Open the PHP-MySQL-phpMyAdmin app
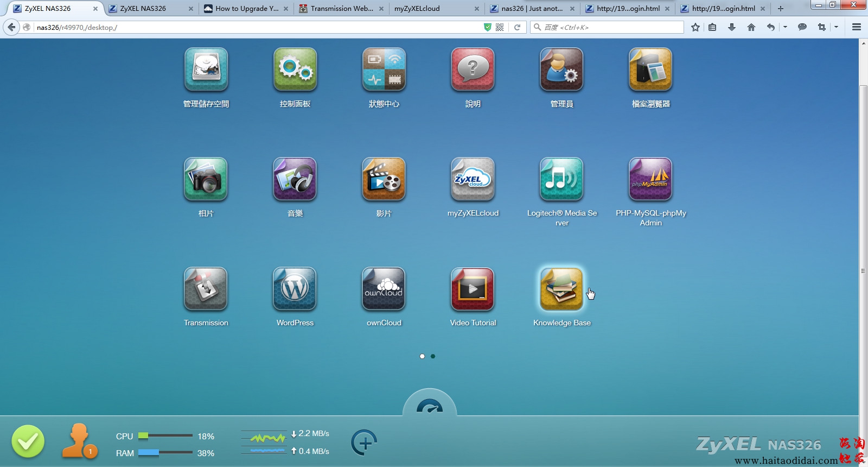 pyautogui.click(x=650, y=179)
